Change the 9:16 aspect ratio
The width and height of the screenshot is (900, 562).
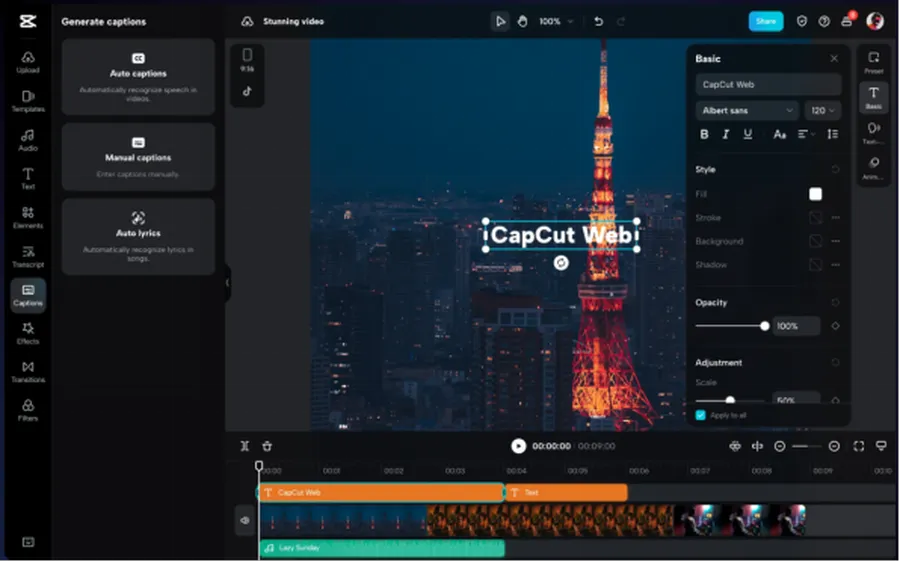(247, 60)
